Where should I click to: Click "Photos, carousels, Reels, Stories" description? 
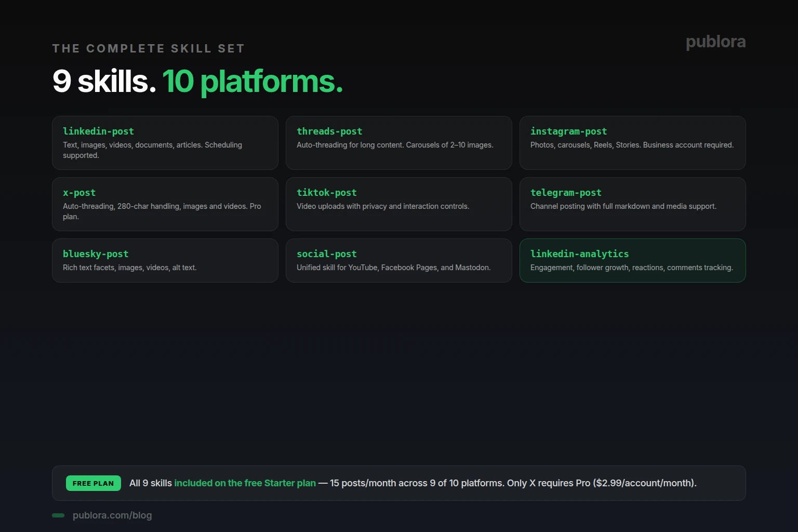pos(632,145)
